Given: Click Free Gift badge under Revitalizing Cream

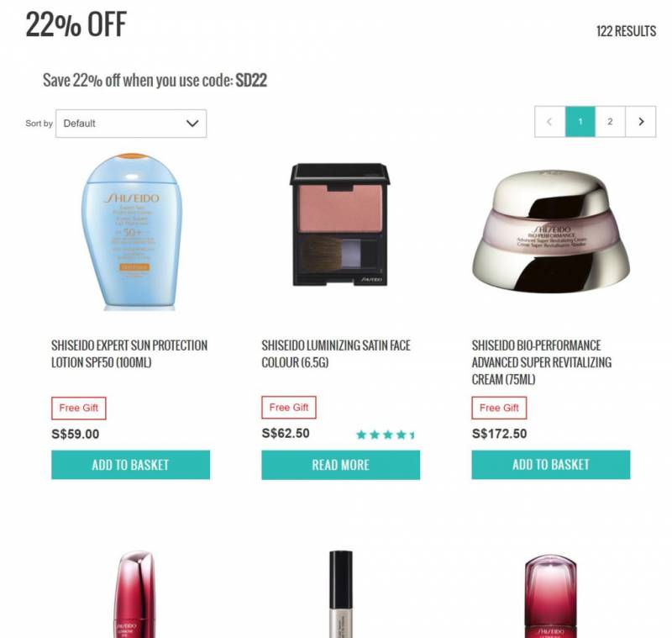Looking at the screenshot, I should (499, 408).
